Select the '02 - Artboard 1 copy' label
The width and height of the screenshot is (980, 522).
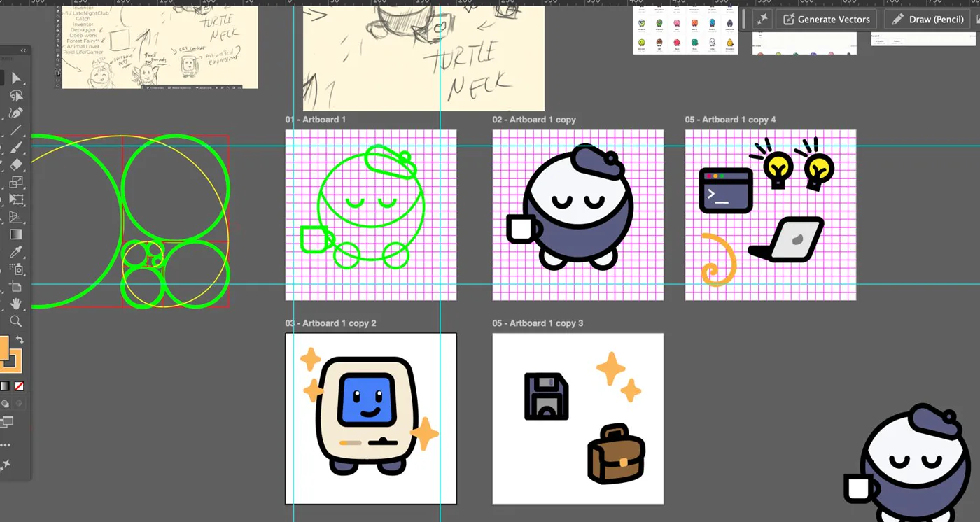[534, 120]
